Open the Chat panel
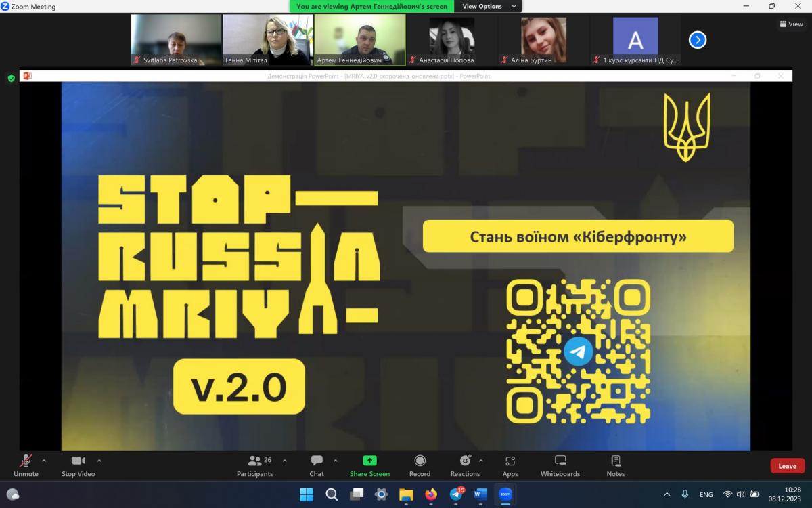This screenshot has width=812, height=508. click(x=317, y=465)
